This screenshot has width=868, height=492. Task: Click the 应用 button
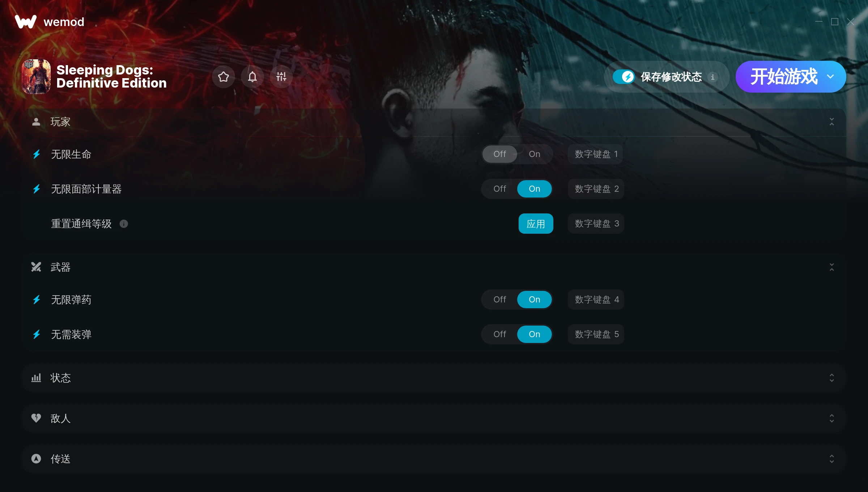(536, 224)
